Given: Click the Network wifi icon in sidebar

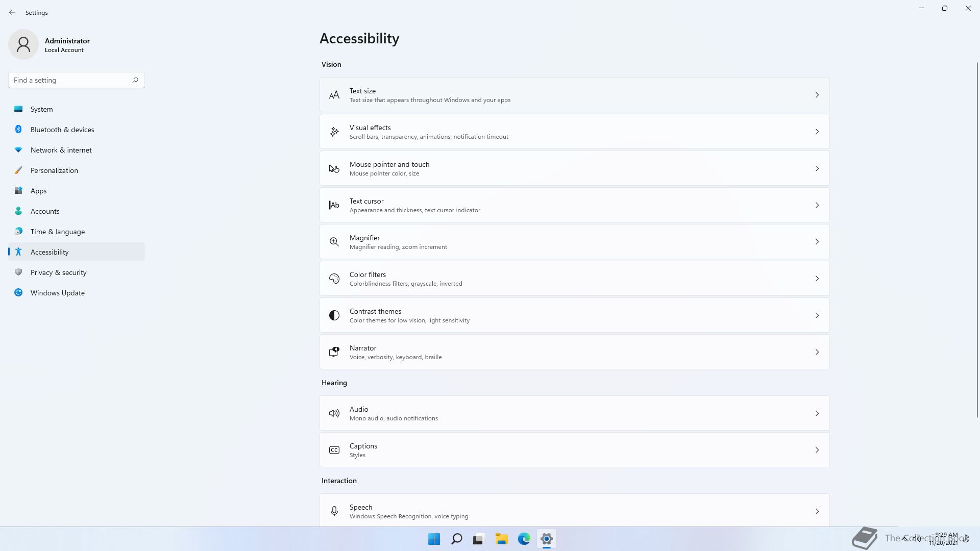Looking at the screenshot, I should tap(18, 149).
